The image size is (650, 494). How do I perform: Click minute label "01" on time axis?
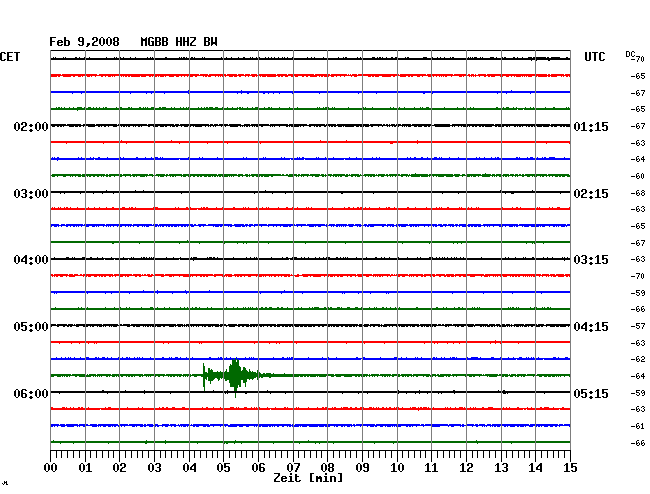[85, 467]
